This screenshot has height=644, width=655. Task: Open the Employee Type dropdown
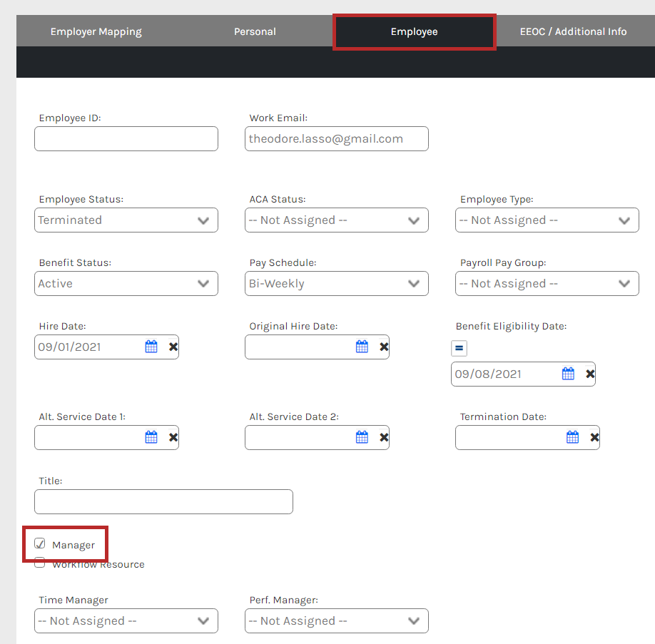tap(547, 220)
